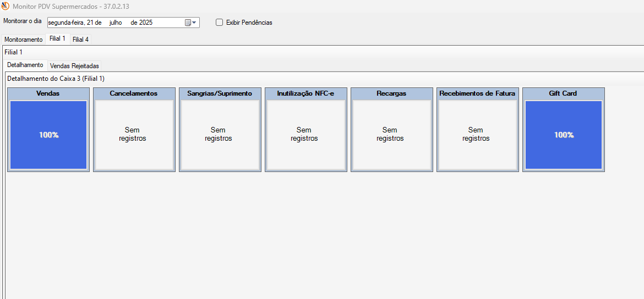Click the 'Gift Card' tile header
Viewport: 644px width, 299px height.
point(563,93)
